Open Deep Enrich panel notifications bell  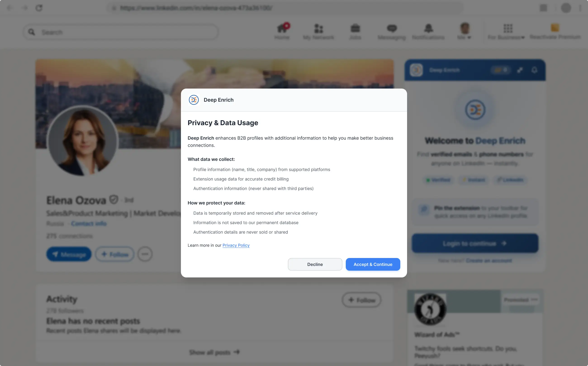[534, 70]
